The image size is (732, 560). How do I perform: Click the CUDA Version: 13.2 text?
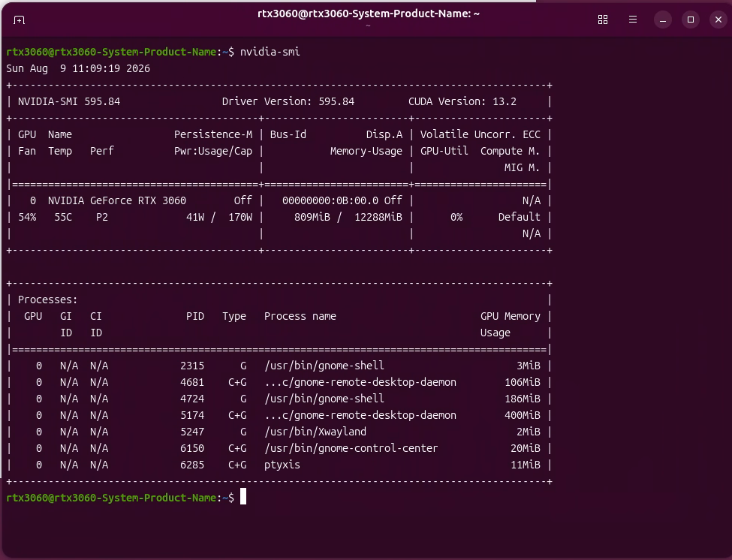[462, 102]
